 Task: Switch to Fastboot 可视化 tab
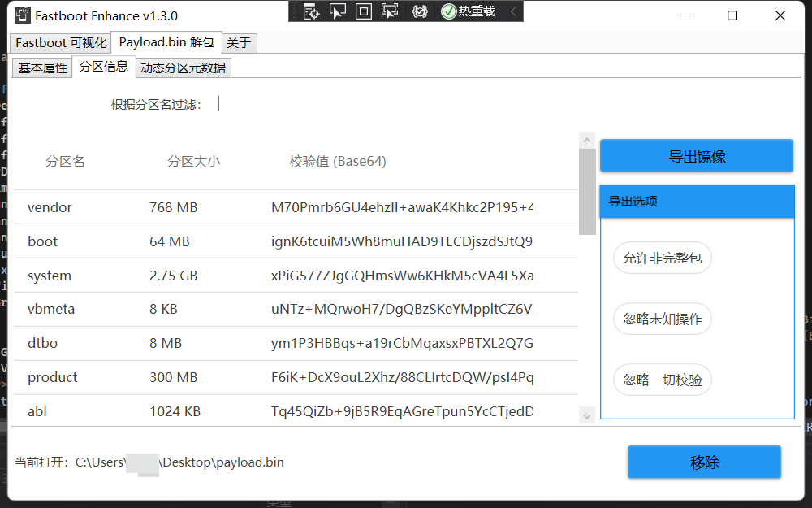(61, 42)
